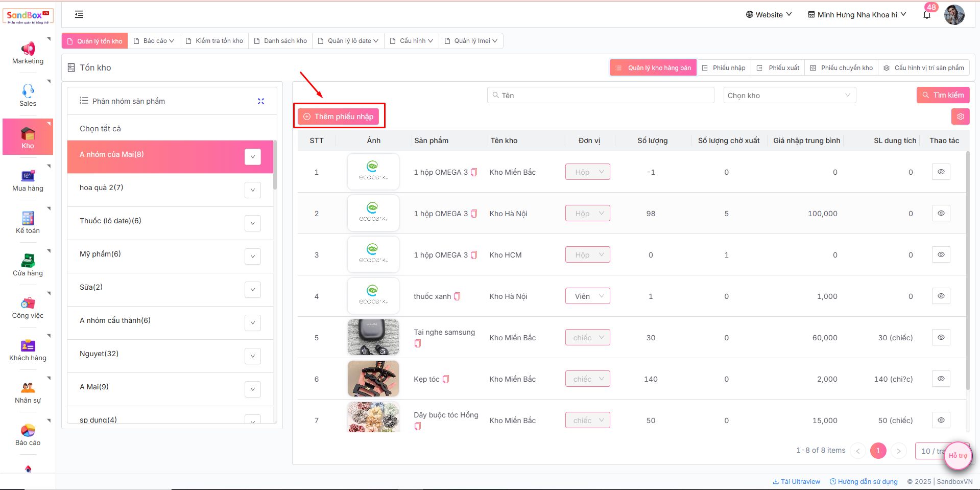This screenshot has height=490, width=980.
Task: Open the Sales headset icon
Action: [x=28, y=91]
